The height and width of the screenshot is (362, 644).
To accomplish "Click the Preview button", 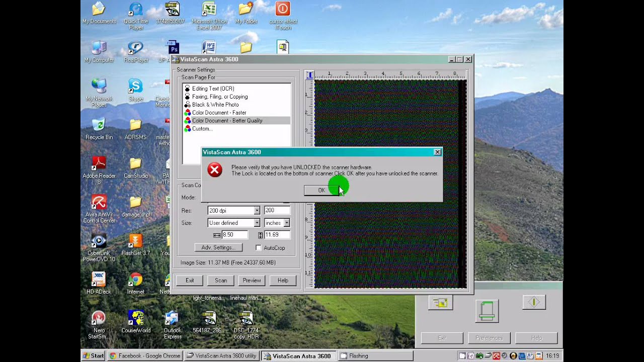I will click(252, 281).
